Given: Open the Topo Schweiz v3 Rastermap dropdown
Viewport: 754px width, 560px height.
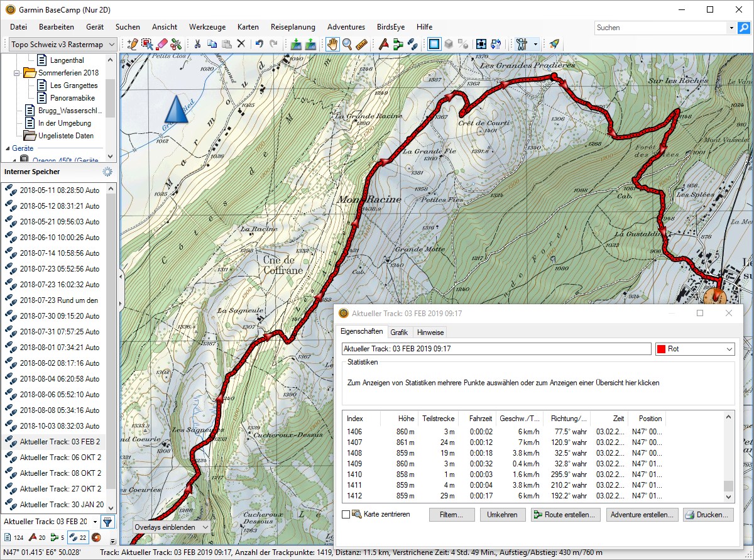Looking at the screenshot, I should (63, 44).
